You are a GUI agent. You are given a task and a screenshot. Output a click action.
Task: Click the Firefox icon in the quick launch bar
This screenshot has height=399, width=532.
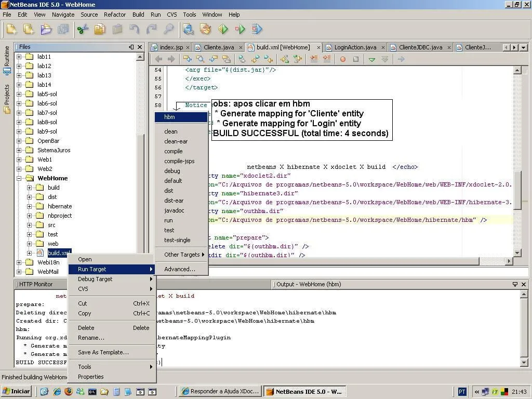[x=68, y=391]
